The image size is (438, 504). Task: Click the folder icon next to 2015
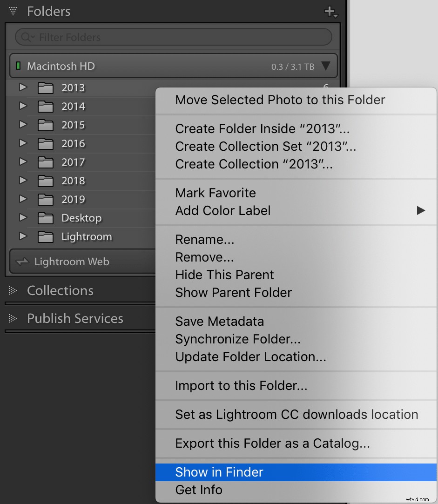tap(45, 125)
